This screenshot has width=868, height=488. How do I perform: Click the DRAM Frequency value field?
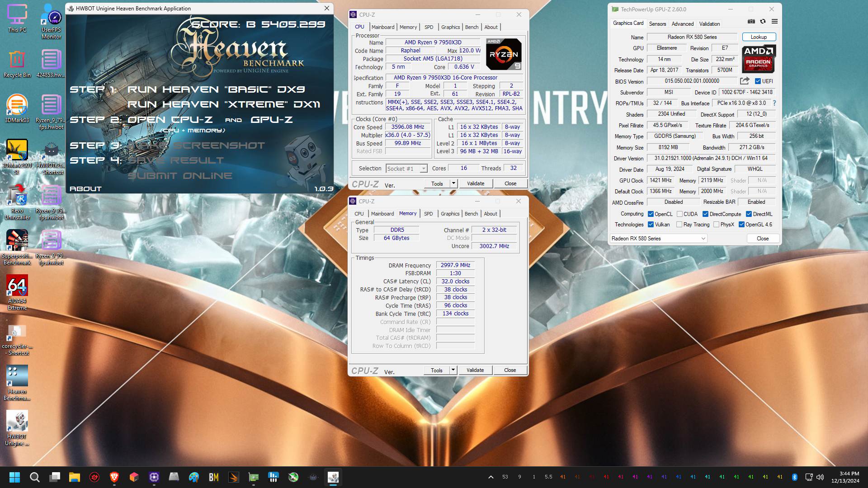coord(455,265)
